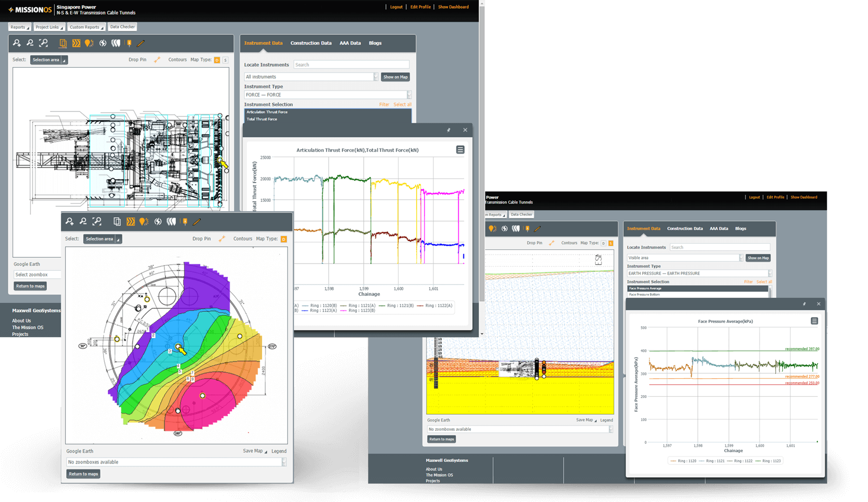Image resolution: width=868 pixels, height=502 pixels.
Task: Click pencil icon in right section-view toolbar
Action: [x=538, y=228]
